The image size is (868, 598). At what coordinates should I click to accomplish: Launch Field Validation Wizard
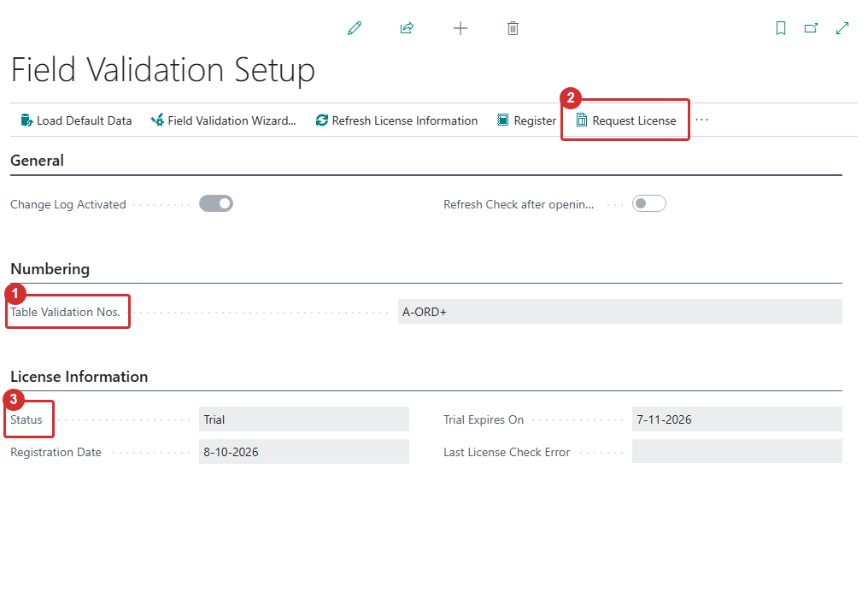coord(224,120)
